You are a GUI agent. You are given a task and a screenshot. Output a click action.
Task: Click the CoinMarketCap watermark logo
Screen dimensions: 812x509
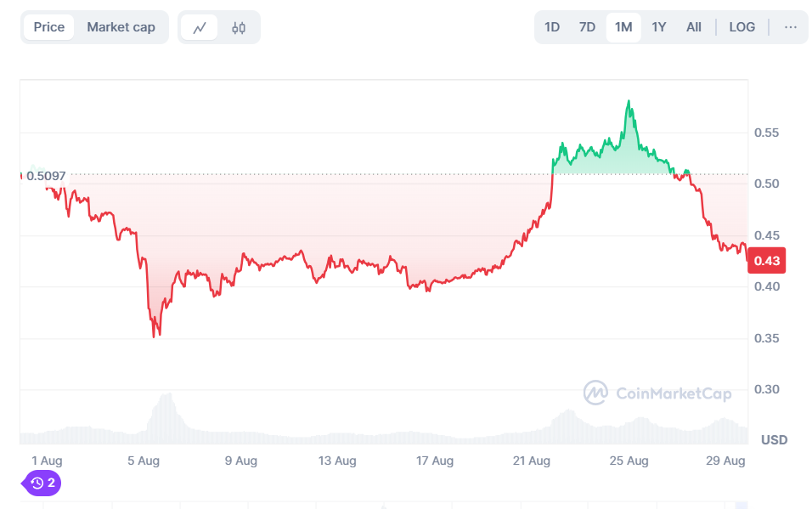(595, 393)
